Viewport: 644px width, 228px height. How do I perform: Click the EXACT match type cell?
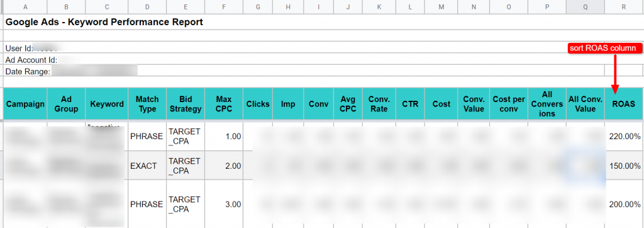[x=147, y=166]
